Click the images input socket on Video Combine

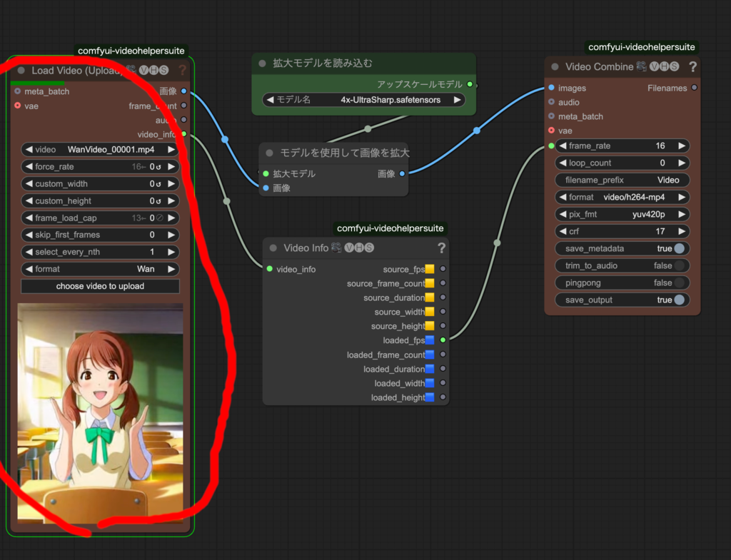(x=552, y=88)
